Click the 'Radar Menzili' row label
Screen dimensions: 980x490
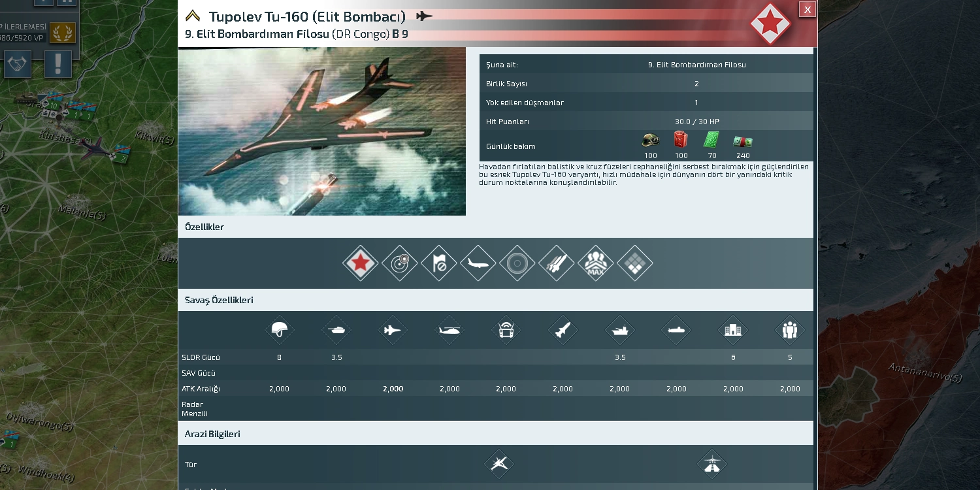195,409
